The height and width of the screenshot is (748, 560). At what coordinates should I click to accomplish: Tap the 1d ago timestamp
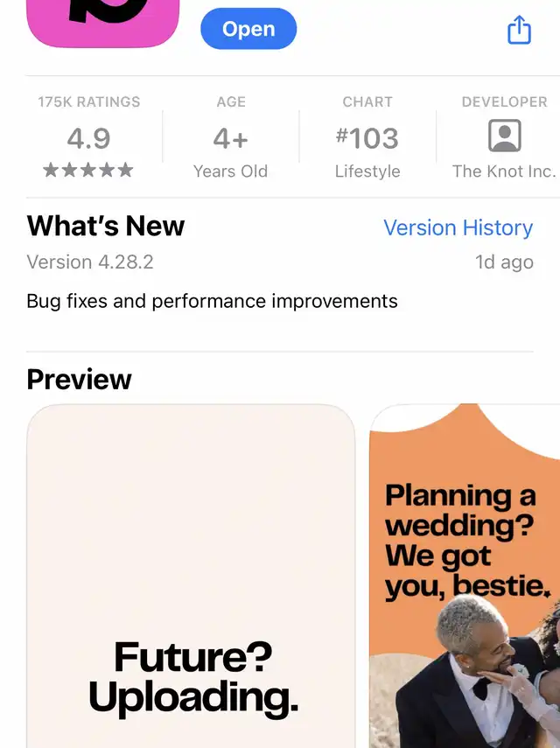[504, 262]
